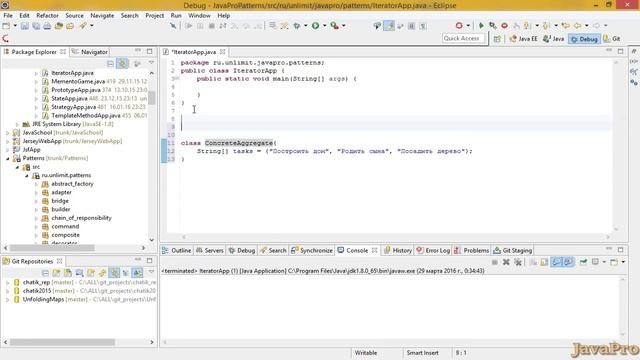Click the Resume debug icon
Viewport: 640px width, 360px height.
coord(189,26)
